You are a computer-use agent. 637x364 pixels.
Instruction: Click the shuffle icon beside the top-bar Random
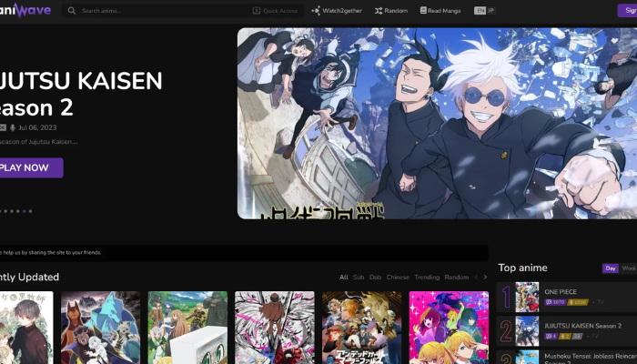click(x=379, y=11)
